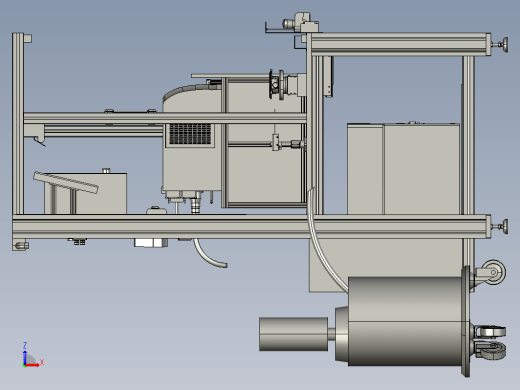
Task: Select the short curved hose under frame
Action: pyautogui.click(x=209, y=254)
